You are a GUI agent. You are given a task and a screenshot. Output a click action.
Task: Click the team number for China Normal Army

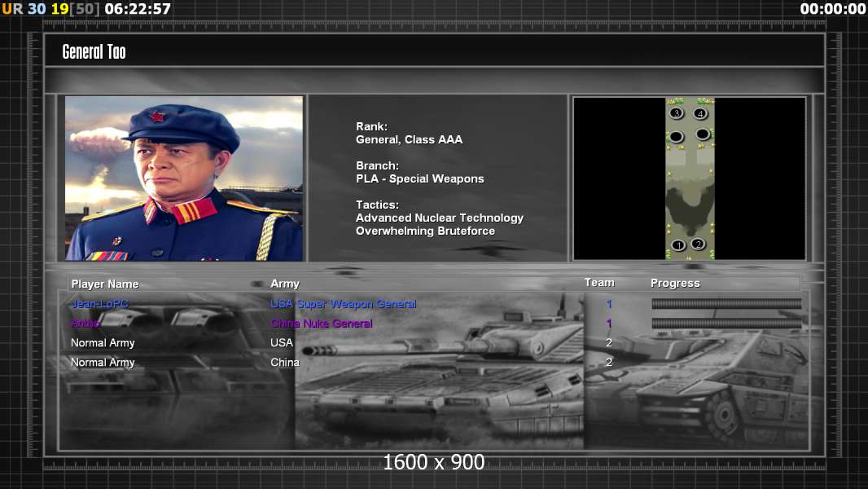609,362
